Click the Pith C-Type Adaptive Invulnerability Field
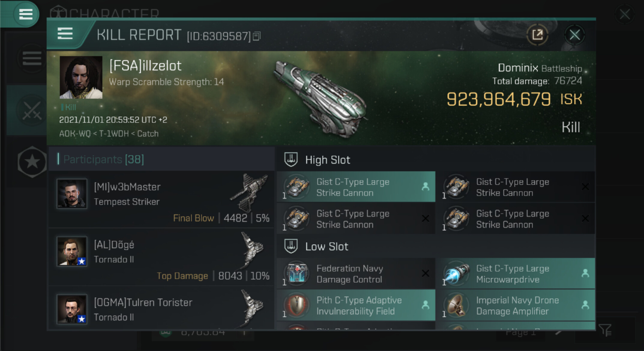 point(356,305)
